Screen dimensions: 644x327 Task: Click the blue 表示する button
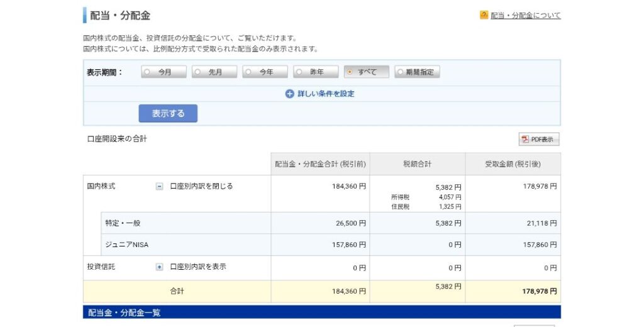[x=168, y=113]
